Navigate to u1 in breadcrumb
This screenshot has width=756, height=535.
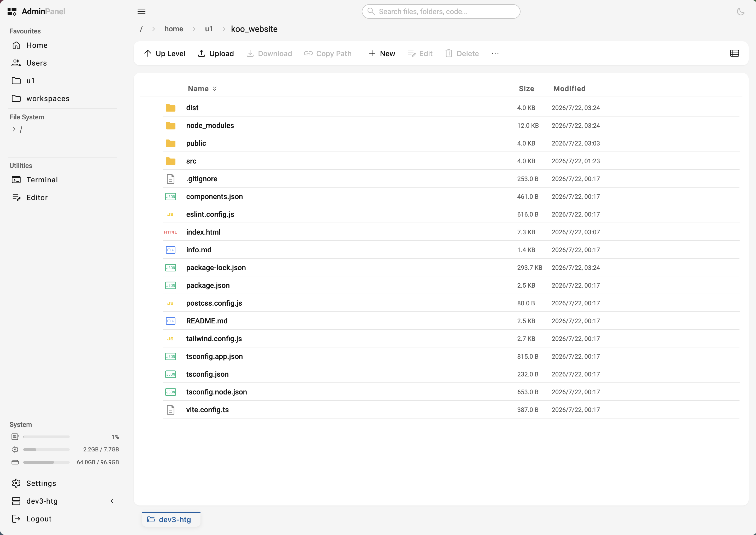click(209, 29)
